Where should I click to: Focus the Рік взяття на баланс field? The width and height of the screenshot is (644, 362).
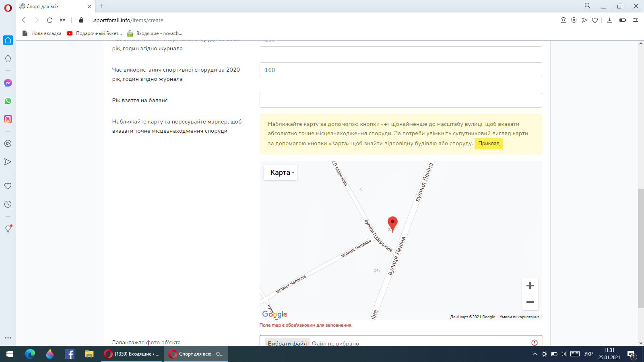click(400, 101)
